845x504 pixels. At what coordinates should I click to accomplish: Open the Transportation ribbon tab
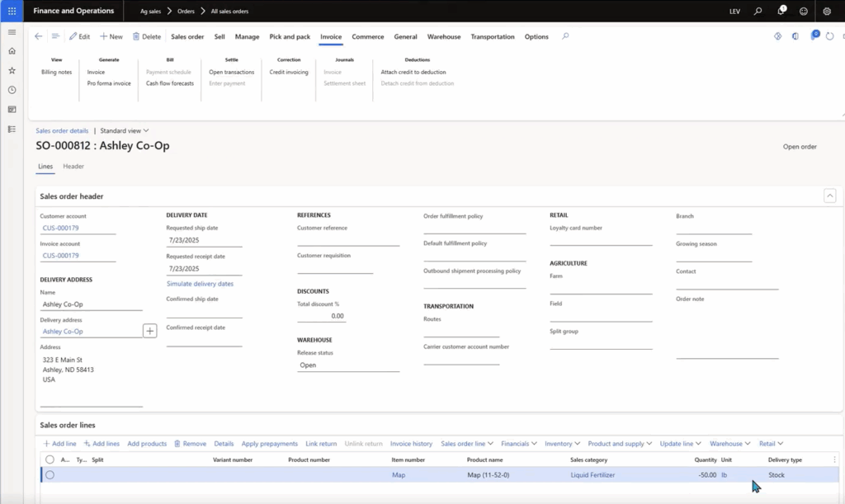[x=493, y=36]
